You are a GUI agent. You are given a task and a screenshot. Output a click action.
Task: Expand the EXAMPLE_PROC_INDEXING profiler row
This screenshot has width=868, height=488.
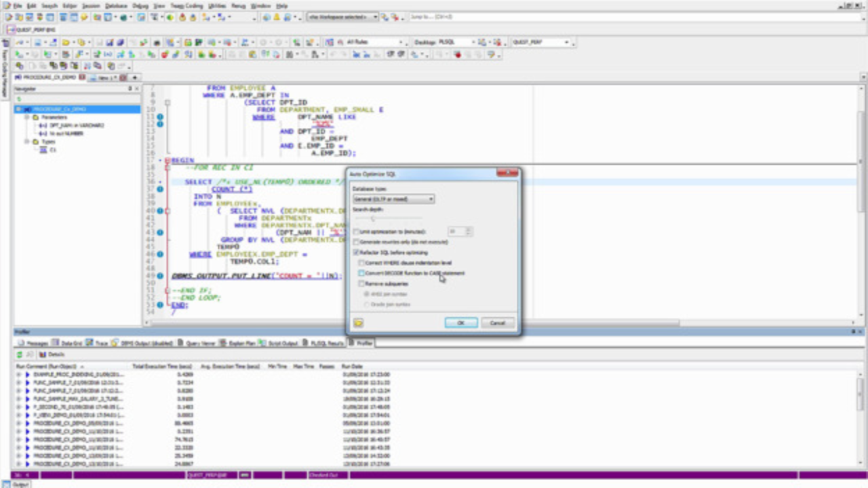click(20, 374)
